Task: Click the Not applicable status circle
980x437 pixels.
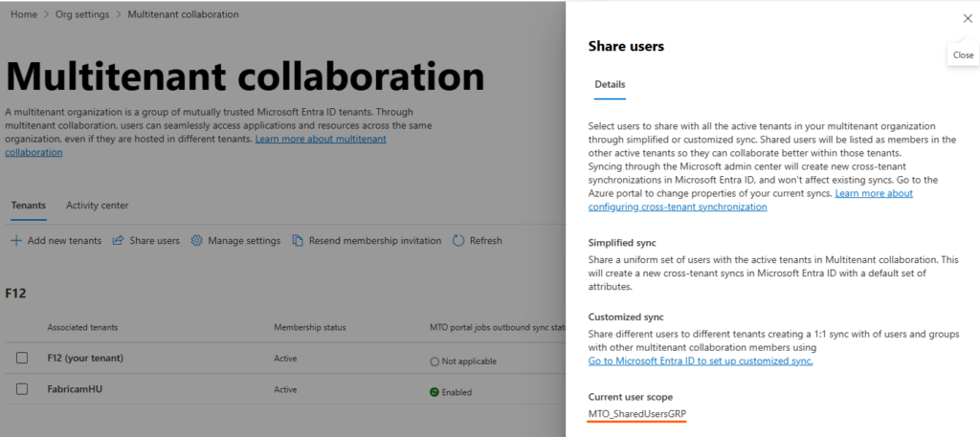Action: click(434, 361)
